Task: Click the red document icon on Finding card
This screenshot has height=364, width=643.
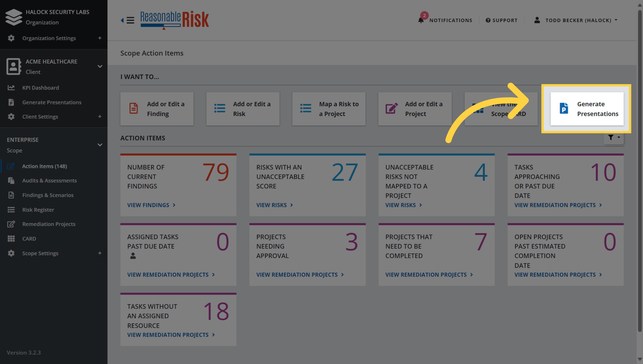Action: coord(133,108)
